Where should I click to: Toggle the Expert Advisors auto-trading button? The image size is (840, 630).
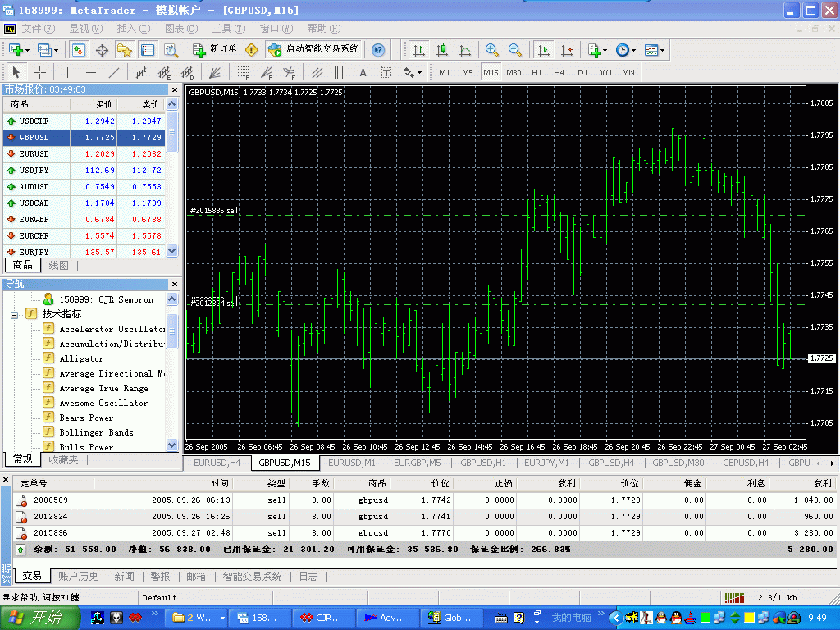[x=313, y=50]
